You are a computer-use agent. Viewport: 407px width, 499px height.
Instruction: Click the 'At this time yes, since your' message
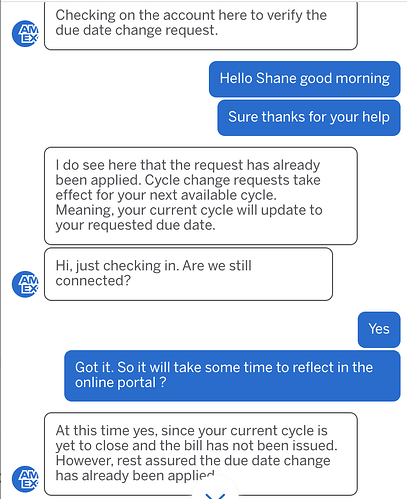point(201,454)
